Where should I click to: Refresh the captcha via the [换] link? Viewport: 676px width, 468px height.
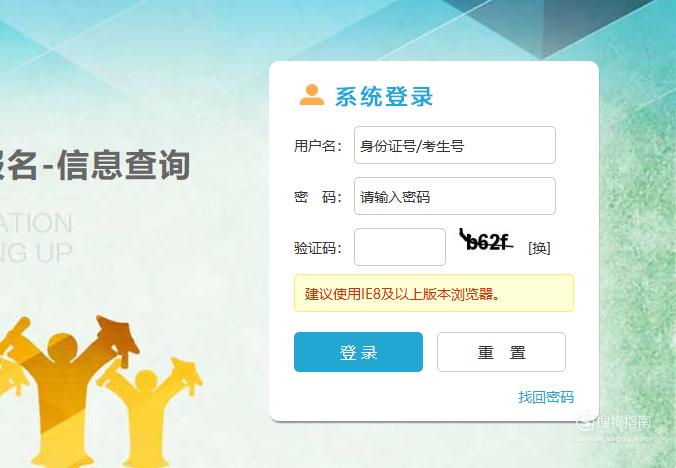click(539, 248)
